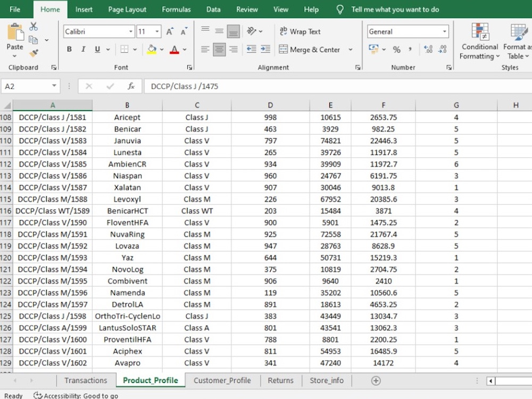Open the File tab
The height and width of the screenshot is (399, 532).
tap(14, 10)
